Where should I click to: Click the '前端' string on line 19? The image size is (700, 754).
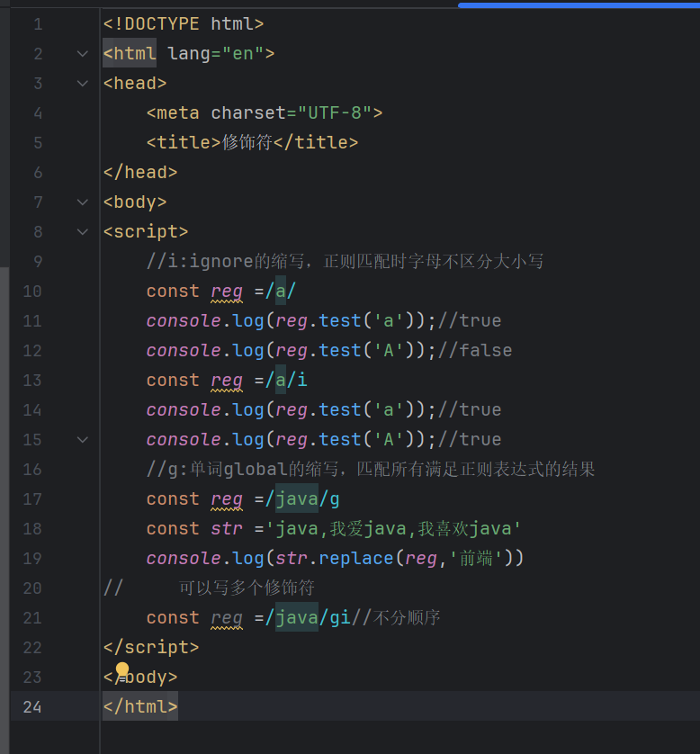pos(476,559)
